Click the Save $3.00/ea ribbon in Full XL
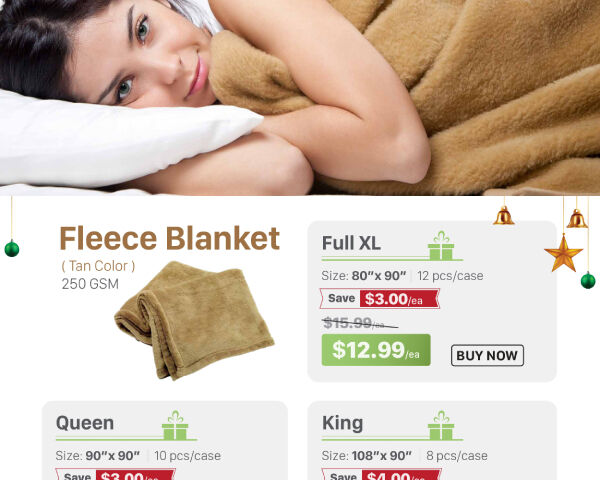Image resolution: width=600 pixels, height=480 pixels. [380, 299]
